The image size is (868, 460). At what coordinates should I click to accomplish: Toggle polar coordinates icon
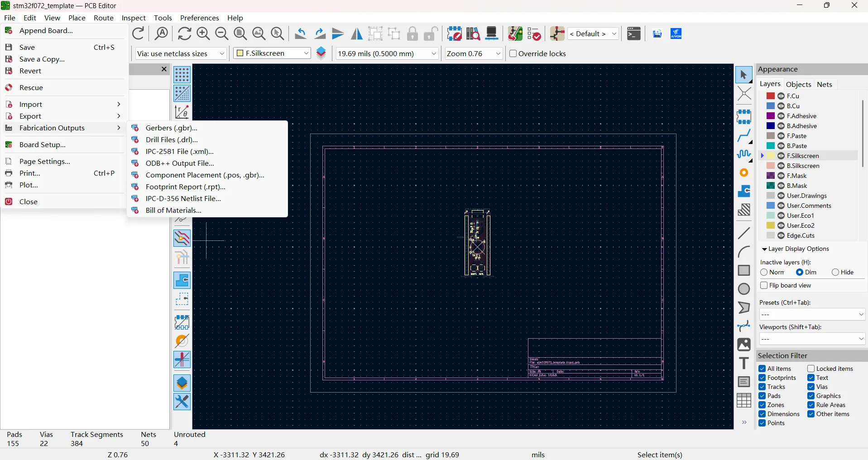click(x=182, y=112)
